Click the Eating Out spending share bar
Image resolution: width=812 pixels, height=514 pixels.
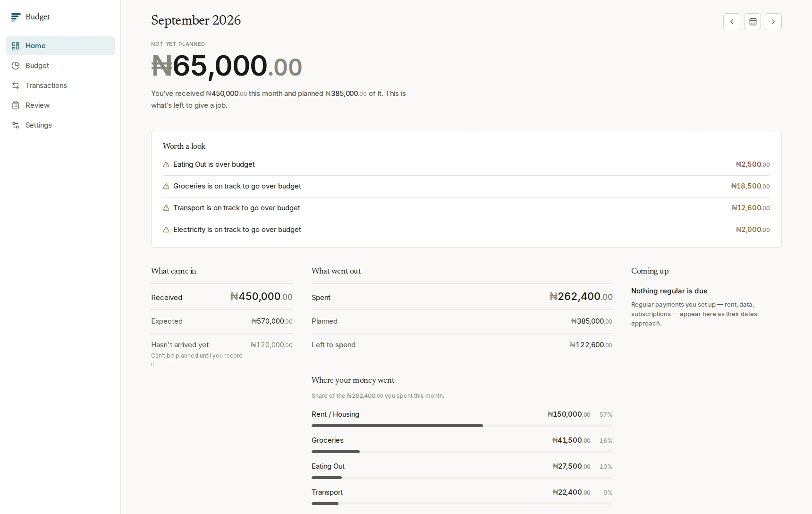tap(462, 478)
